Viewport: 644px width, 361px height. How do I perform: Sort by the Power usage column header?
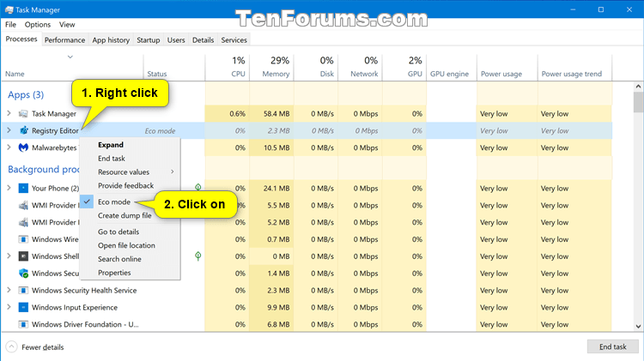point(507,67)
